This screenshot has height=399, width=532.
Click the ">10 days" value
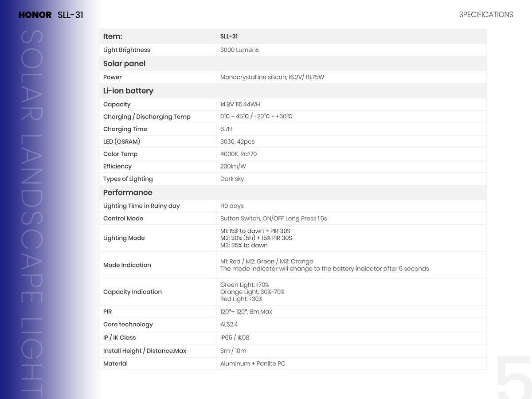click(x=232, y=206)
